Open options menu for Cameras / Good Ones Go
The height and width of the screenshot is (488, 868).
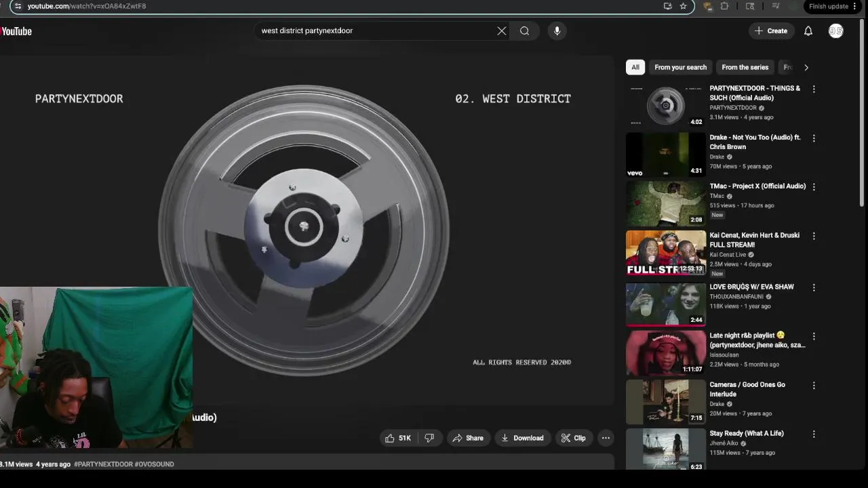(x=814, y=385)
